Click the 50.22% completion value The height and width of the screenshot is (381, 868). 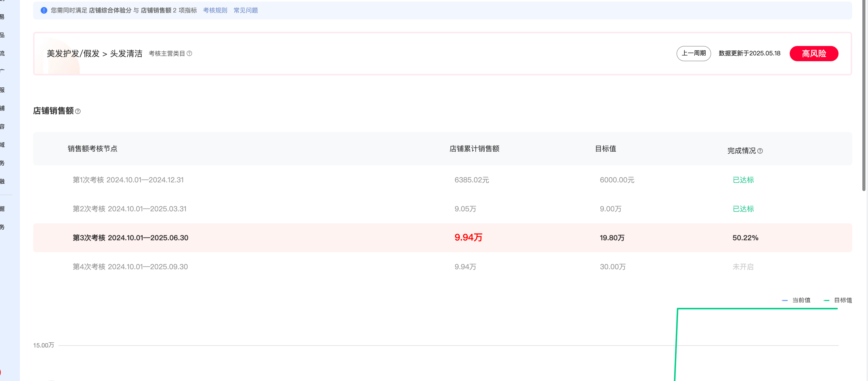coord(745,238)
